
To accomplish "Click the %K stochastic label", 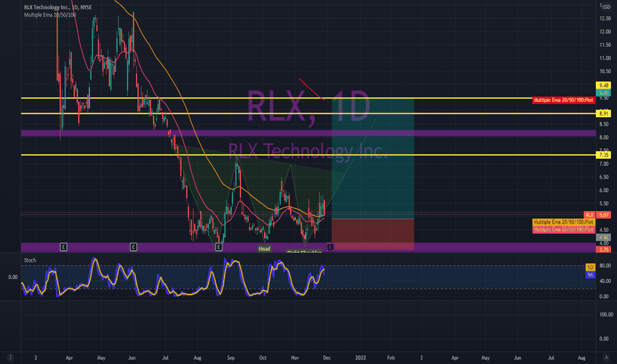I will tap(591, 275).
